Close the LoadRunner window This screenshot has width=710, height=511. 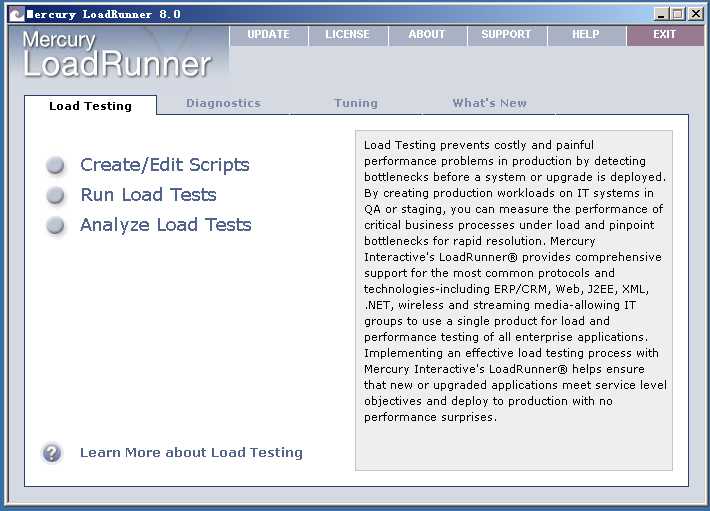[x=696, y=14]
